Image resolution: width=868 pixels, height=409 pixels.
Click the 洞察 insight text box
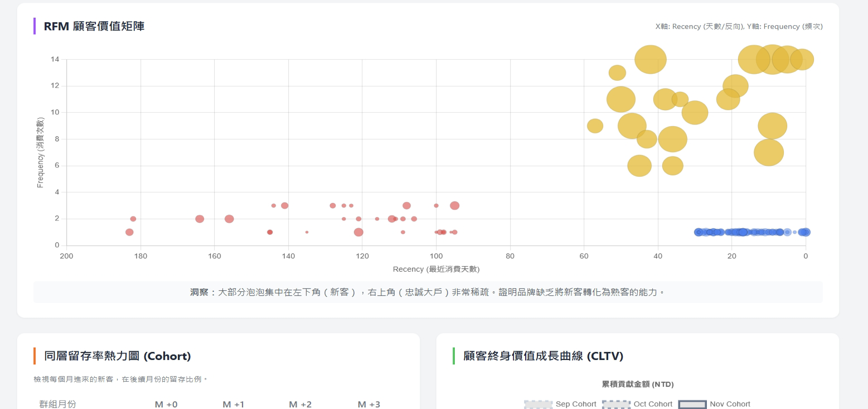click(428, 292)
